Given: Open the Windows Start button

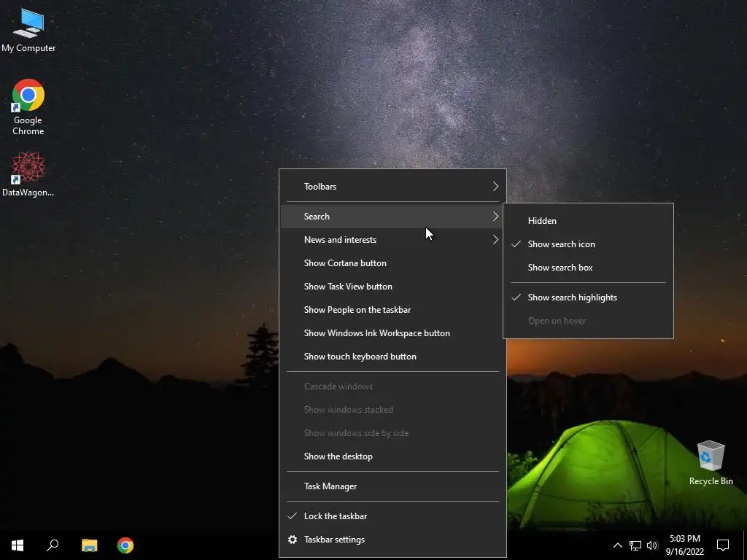Looking at the screenshot, I should pyautogui.click(x=18, y=545).
